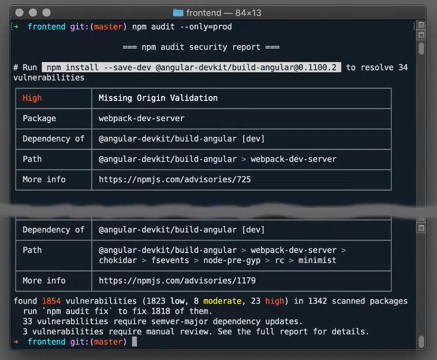Click 'Path' label beside the minimist path
This screenshot has height=360, width=437.
click(x=32, y=250)
